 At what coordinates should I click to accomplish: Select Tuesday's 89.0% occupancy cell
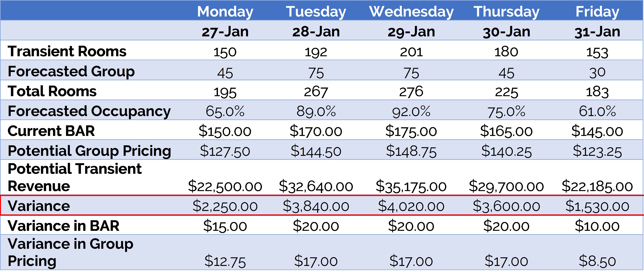click(x=316, y=111)
